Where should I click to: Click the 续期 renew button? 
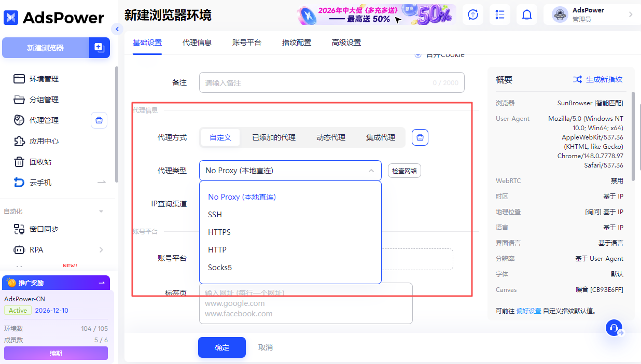coord(56,353)
